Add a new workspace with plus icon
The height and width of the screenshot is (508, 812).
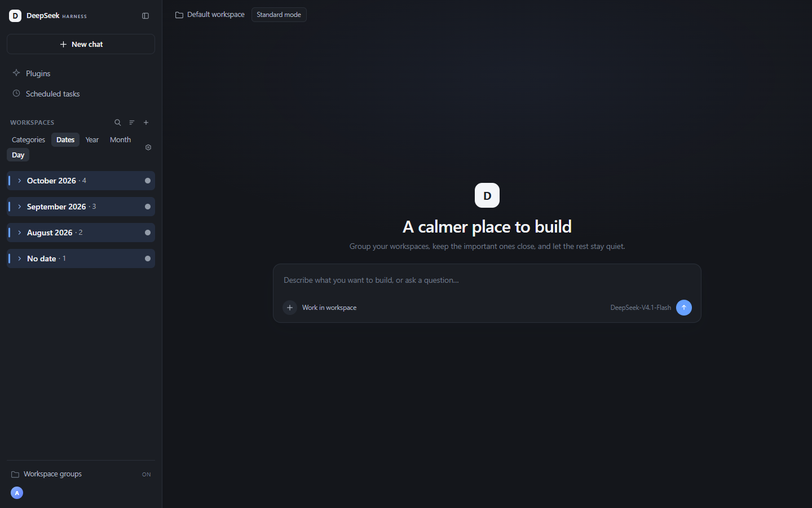pyautogui.click(x=146, y=122)
